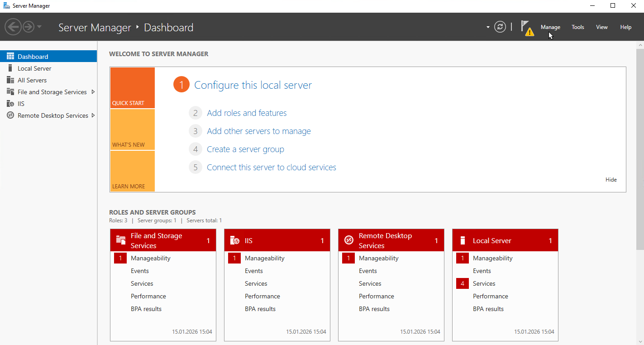
Task: Click the back navigation arrow
Action: click(13, 27)
